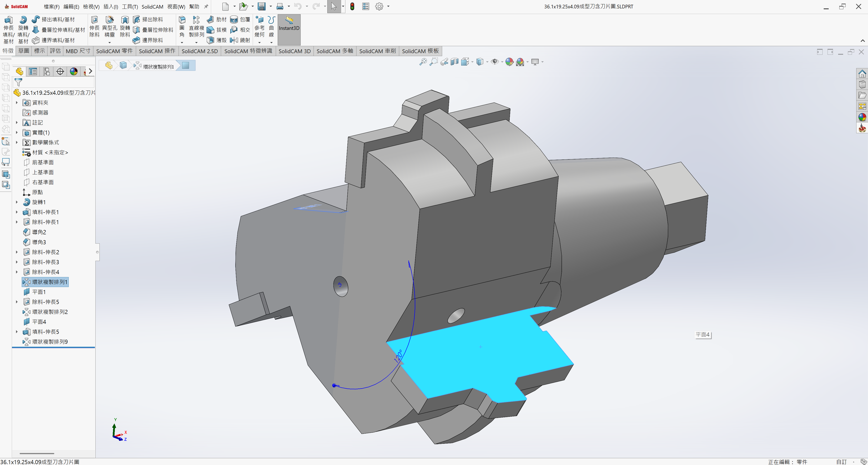The image size is (868, 465).
Task: Expand the 除料-伸長2 feature node
Action: [x=17, y=252]
